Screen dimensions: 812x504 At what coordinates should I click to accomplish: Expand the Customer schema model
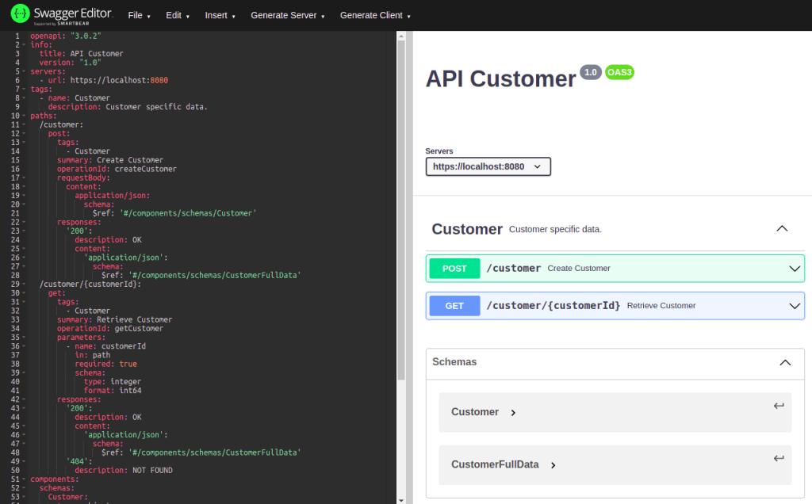512,412
